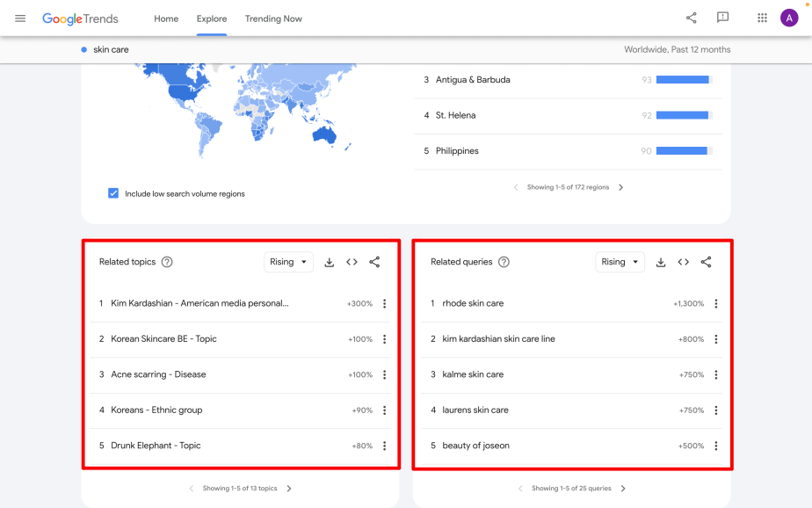The image size is (812, 508).
Task: Open more options for Korean Skincare BE
Action: 384,339
